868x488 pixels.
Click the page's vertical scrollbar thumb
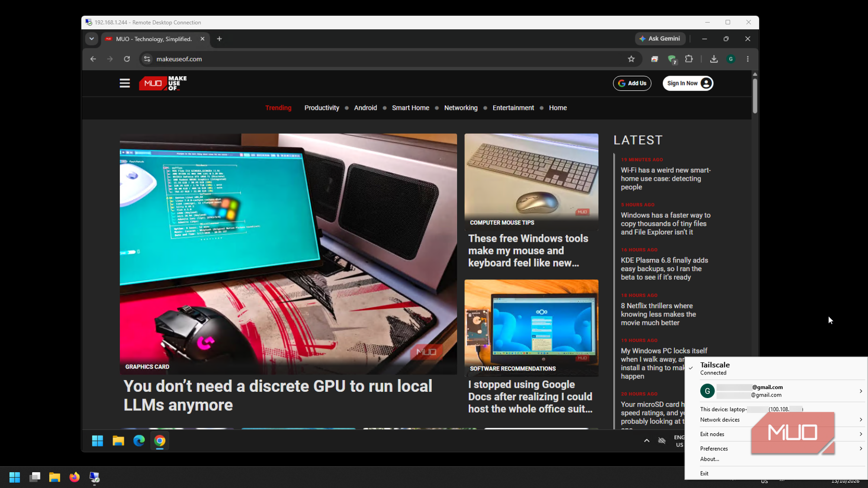pyautogui.click(x=755, y=96)
